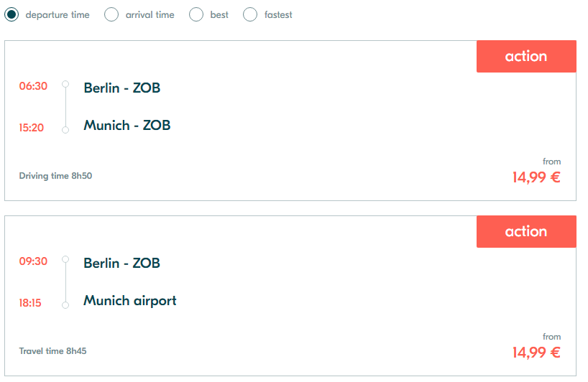
Task: Select the fastest sort option
Action: coord(250,14)
